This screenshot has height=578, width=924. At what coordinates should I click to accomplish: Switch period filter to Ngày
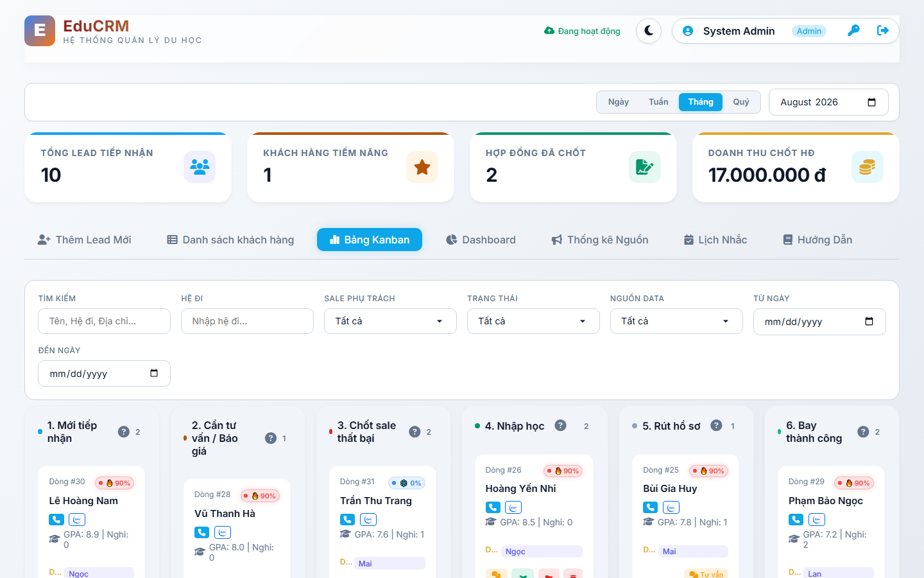coord(619,102)
